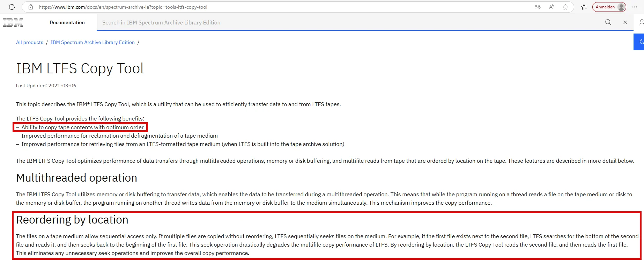Screen dimensions: 644x263
Task: Start read aloud from the address bar
Action: pyautogui.click(x=552, y=7)
